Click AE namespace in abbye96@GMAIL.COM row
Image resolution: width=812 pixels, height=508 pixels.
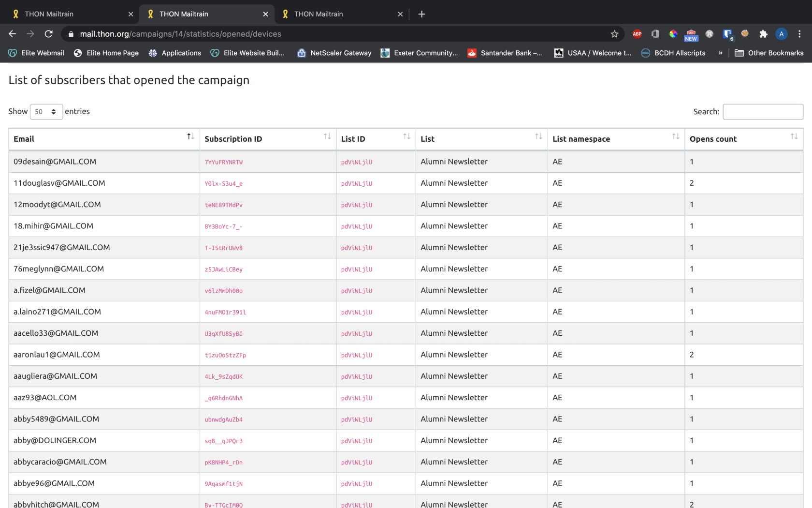(x=557, y=483)
